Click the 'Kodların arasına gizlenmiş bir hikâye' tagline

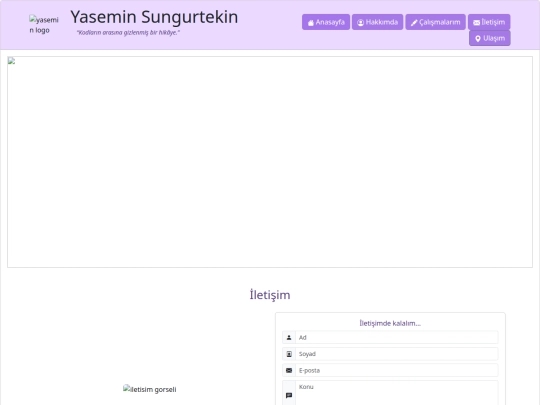pyautogui.click(x=128, y=32)
